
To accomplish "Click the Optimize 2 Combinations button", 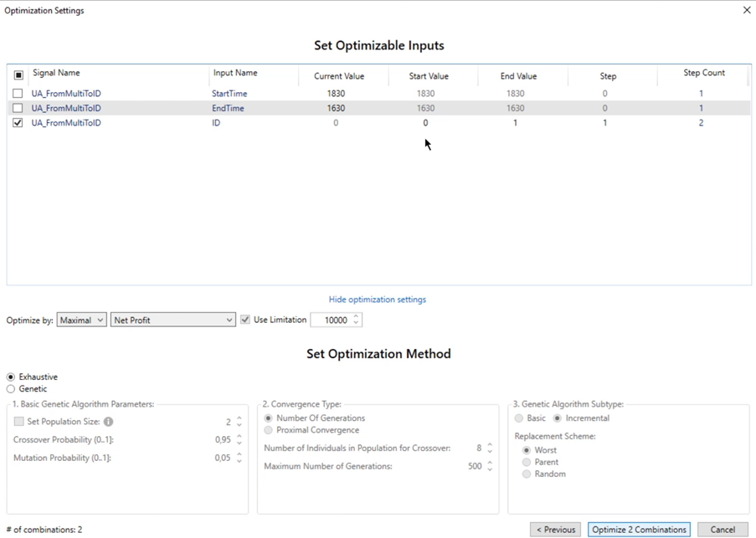I will tap(639, 530).
